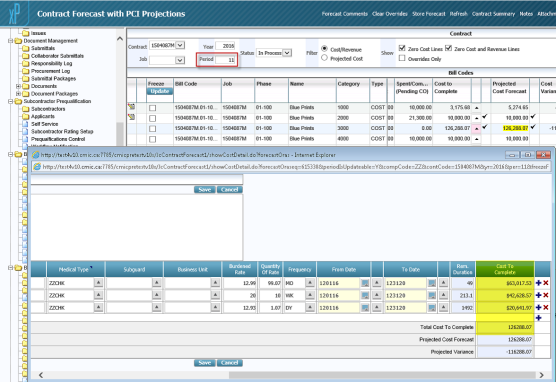Open To Date calendar in DY row
This screenshot has width=556, height=382.
432,308
